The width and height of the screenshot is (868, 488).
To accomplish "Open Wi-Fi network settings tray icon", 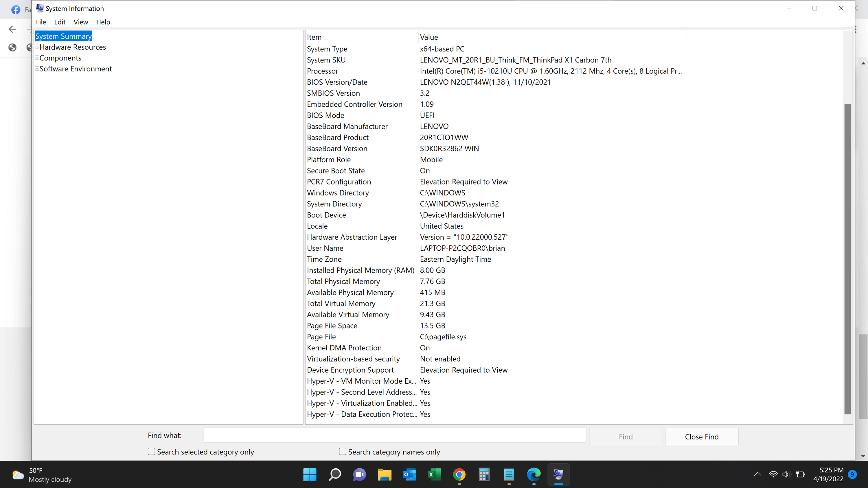I will 773,474.
